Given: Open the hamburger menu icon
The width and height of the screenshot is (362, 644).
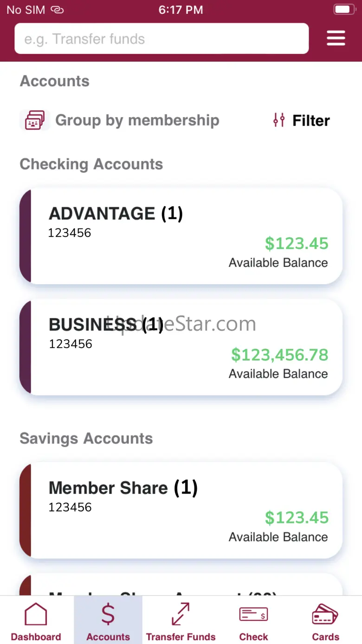Looking at the screenshot, I should 336,38.
